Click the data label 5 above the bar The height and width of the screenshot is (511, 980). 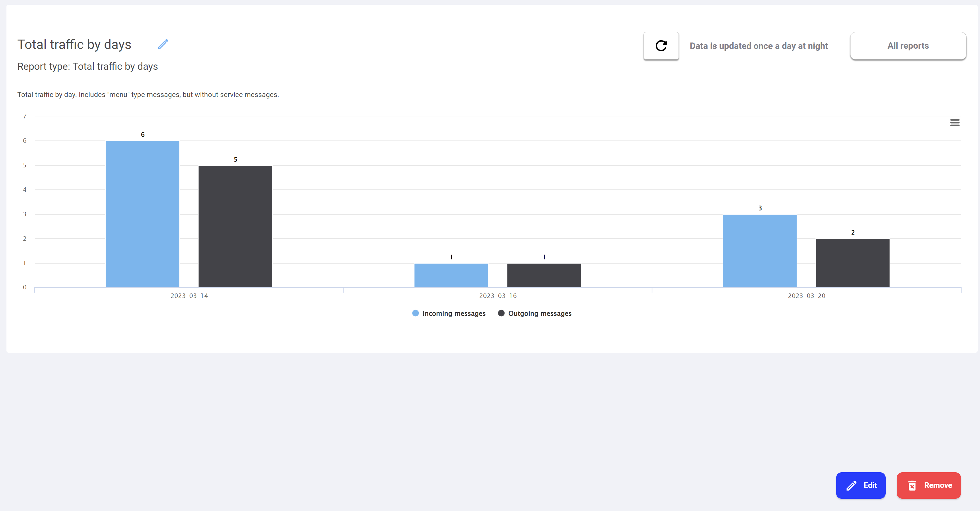pyautogui.click(x=236, y=159)
